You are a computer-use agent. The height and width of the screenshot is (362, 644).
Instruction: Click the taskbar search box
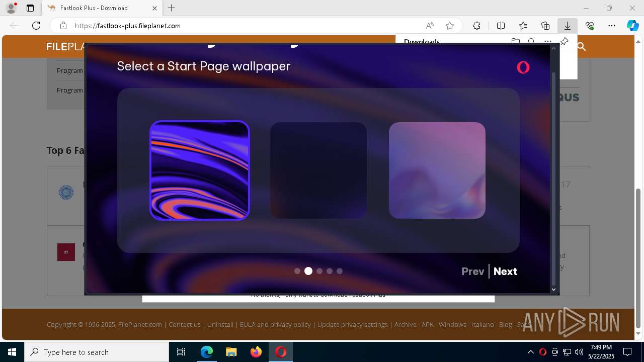[x=97, y=352]
